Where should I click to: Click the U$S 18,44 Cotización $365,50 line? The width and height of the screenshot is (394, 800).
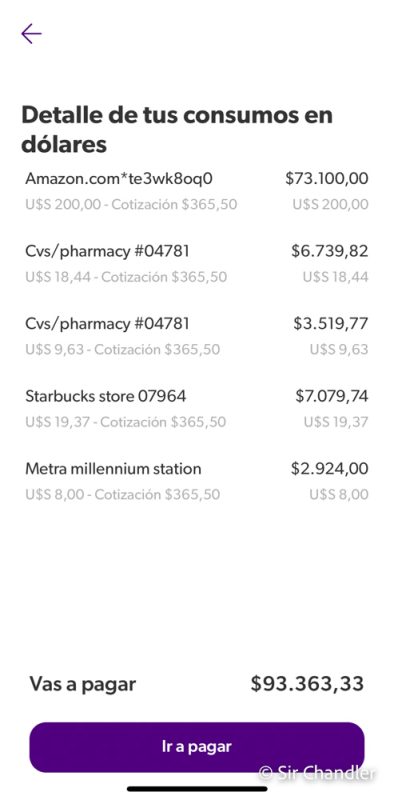click(x=126, y=277)
